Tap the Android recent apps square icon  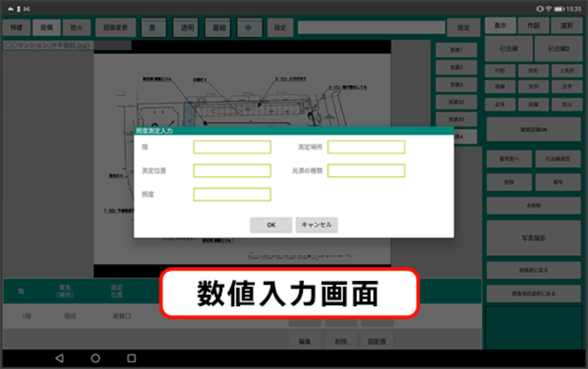(x=131, y=358)
